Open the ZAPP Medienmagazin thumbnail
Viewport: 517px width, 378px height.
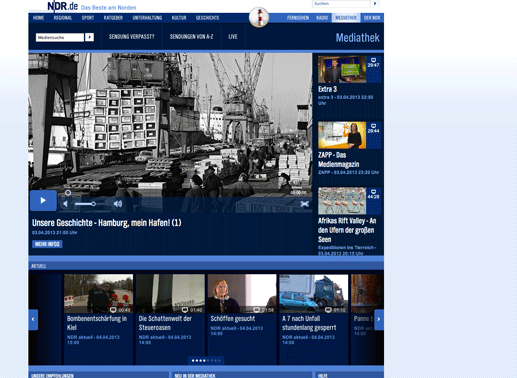(342, 135)
